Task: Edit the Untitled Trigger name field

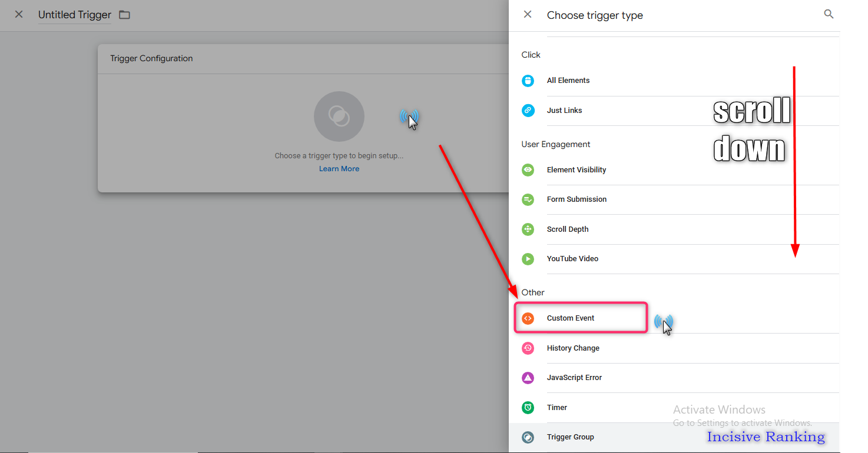Action: [75, 15]
